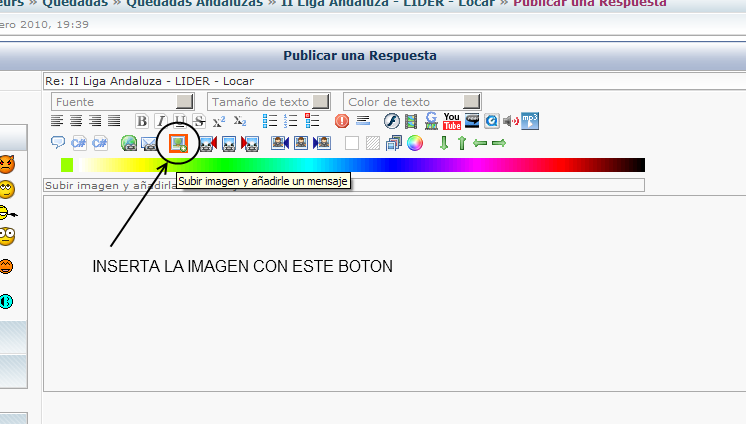This screenshot has width=746, height=424.
Task: Click the green right arrow
Action: pyautogui.click(x=499, y=143)
